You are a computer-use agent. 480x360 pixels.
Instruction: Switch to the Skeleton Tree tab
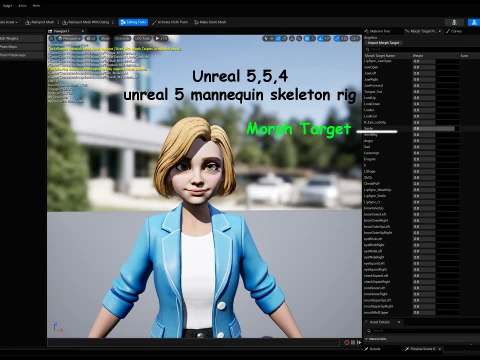378,31
